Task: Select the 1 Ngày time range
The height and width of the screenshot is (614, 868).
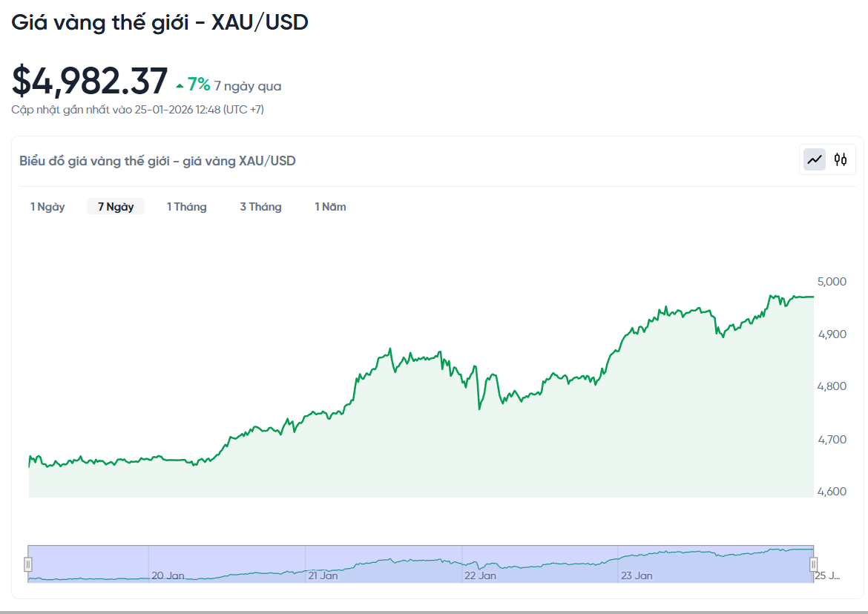Action: tap(47, 206)
